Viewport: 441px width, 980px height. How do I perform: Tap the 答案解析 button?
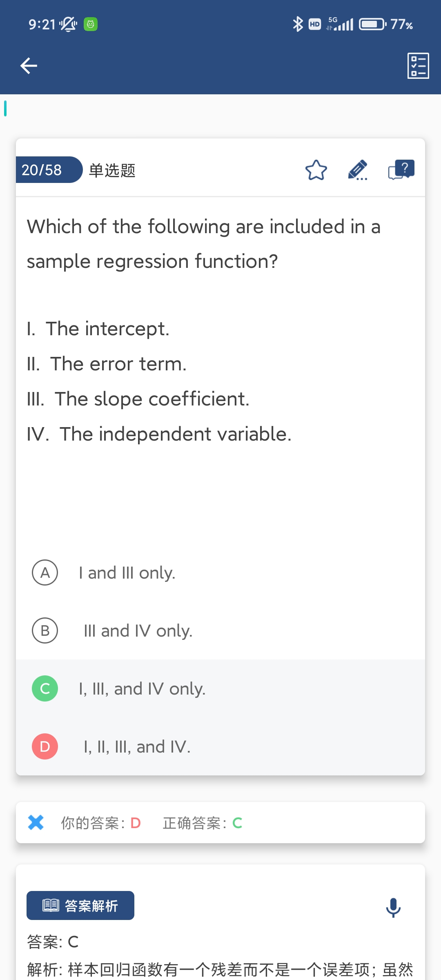click(x=80, y=906)
